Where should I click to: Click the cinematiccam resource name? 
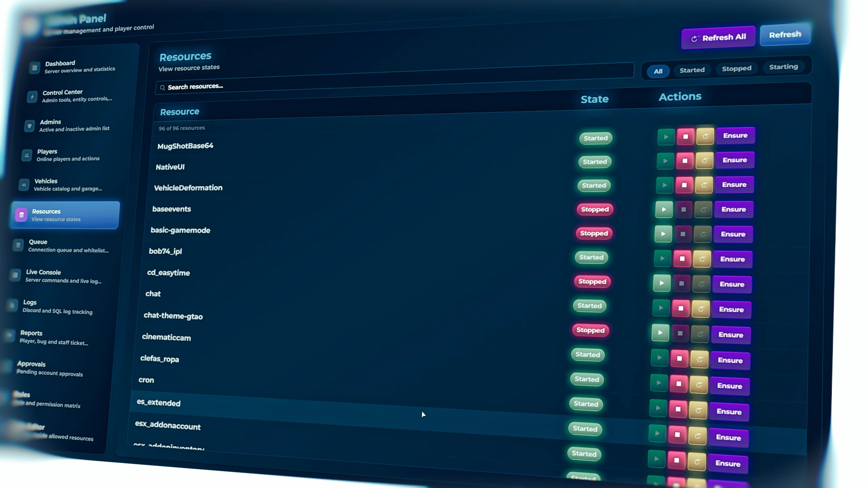click(x=166, y=337)
